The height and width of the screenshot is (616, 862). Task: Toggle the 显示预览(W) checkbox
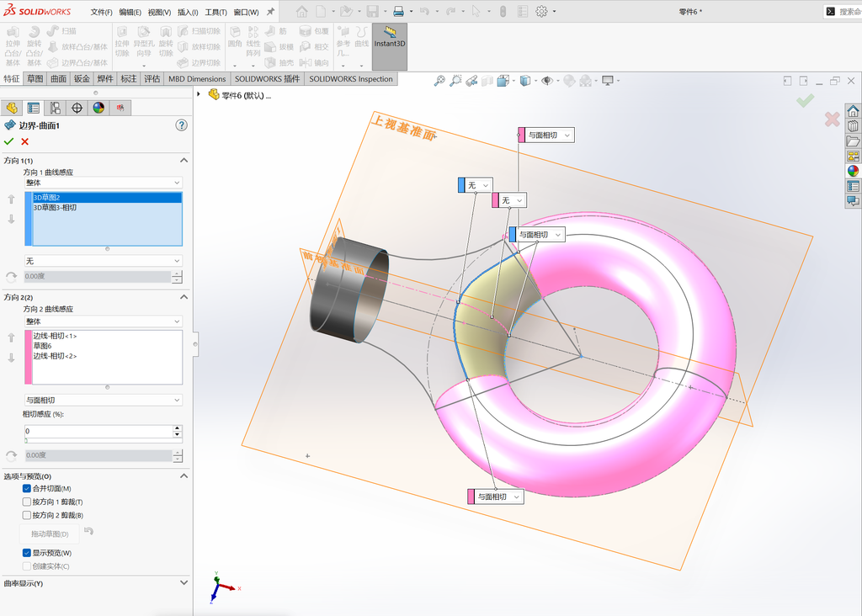(x=26, y=553)
